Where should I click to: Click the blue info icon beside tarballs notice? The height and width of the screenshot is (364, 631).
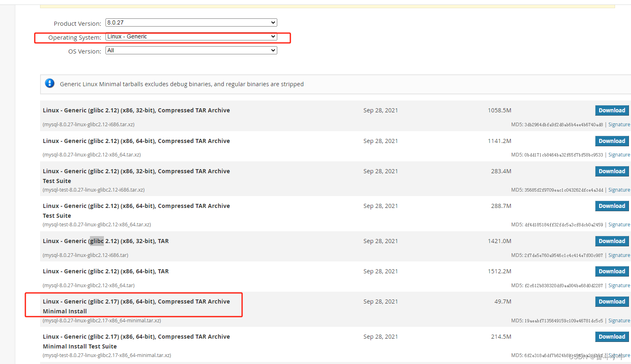[50, 83]
